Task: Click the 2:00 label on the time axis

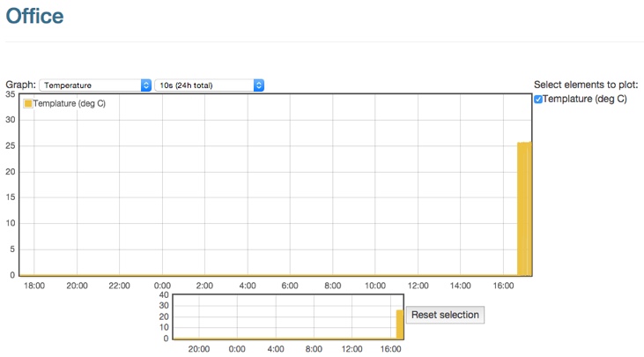Action: 205,286
